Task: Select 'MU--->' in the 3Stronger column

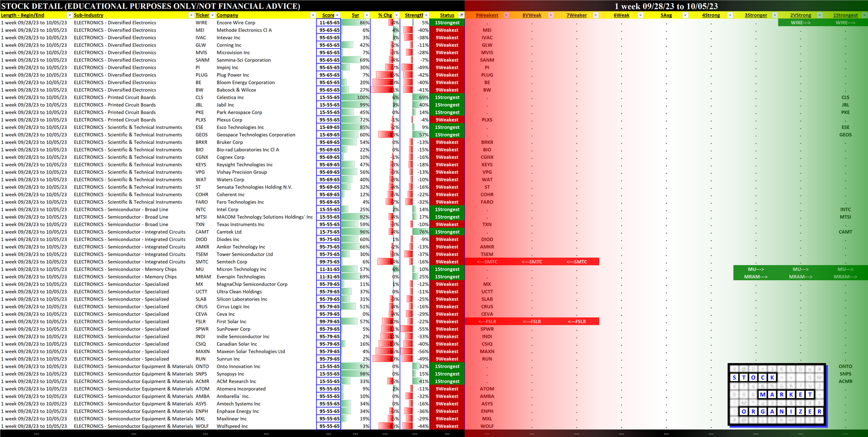Action: pos(756,269)
